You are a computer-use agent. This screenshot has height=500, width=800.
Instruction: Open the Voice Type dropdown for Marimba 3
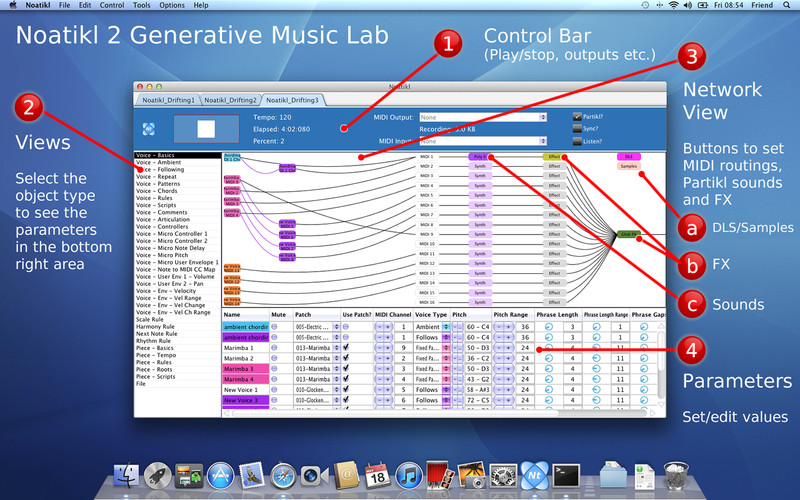point(432,368)
